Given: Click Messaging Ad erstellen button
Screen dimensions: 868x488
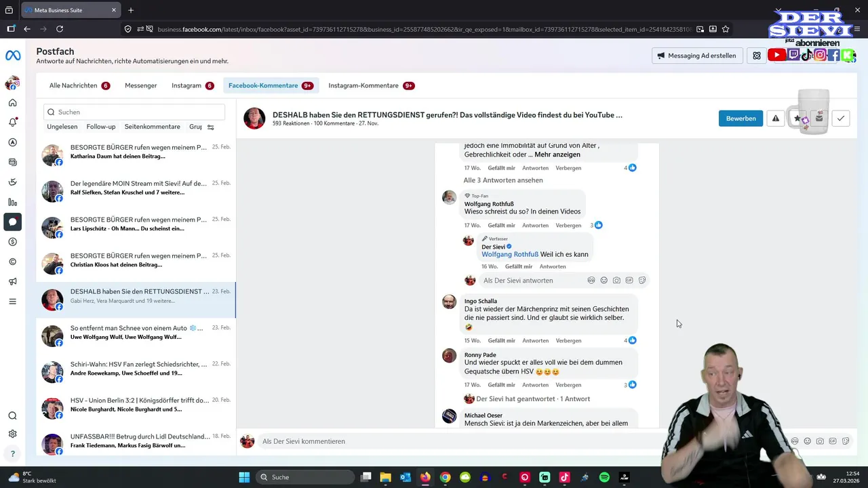Looking at the screenshot, I should [x=697, y=56].
